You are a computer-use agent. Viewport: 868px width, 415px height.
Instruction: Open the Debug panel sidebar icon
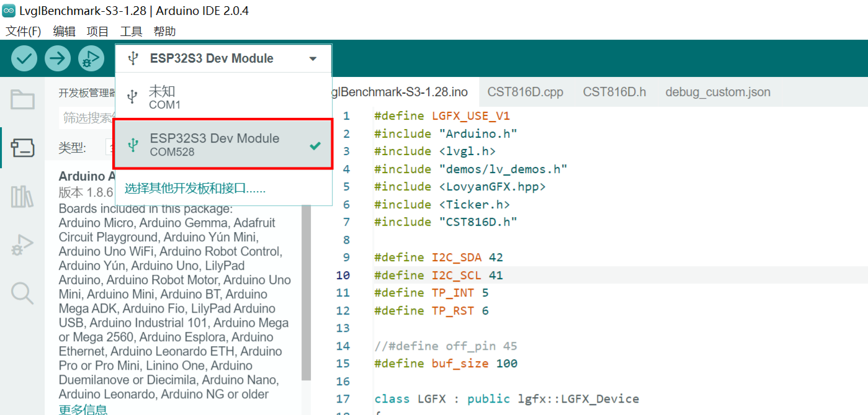tap(22, 244)
